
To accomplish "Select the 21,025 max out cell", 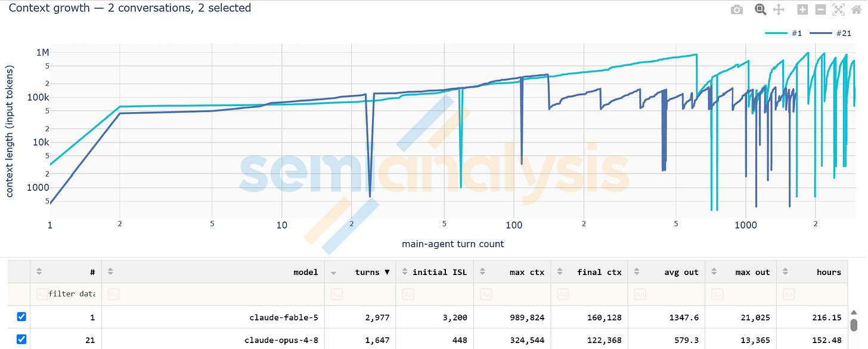I will pos(741,317).
